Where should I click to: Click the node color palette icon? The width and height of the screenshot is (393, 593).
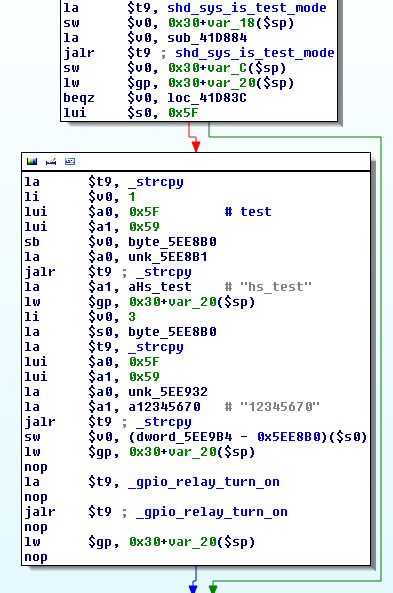[32, 161]
